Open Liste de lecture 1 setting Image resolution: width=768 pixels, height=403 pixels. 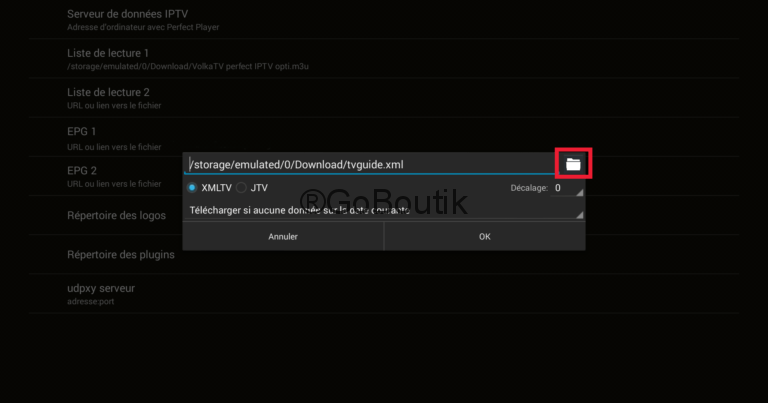(384, 59)
